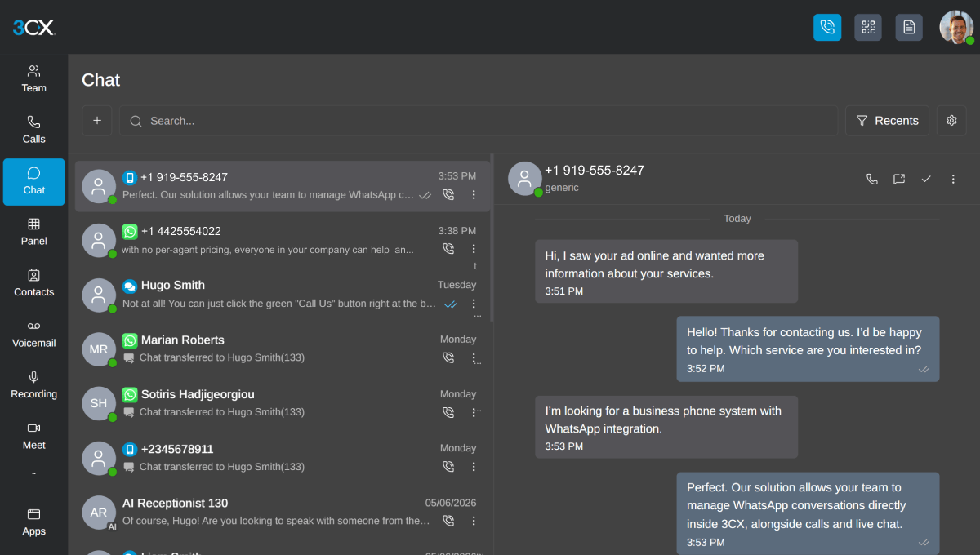Mark conversation as dealt with checkmark
The image size is (980, 555).
point(926,179)
